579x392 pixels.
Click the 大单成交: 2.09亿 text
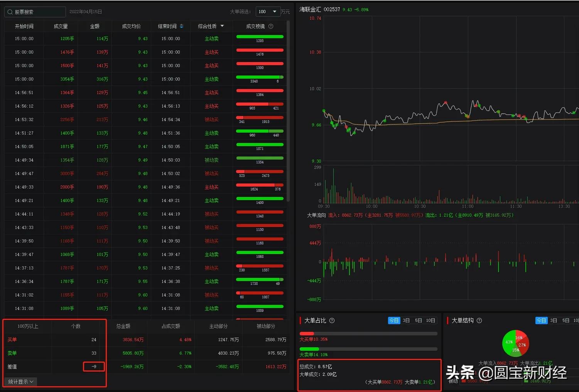[318, 374]
